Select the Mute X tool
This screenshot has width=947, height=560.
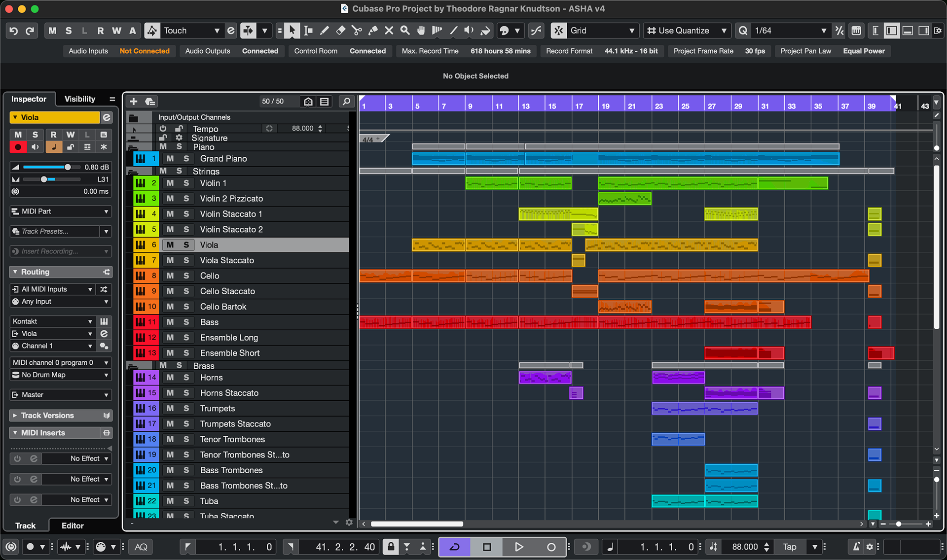pyautogui.click(x=389, y=31)
